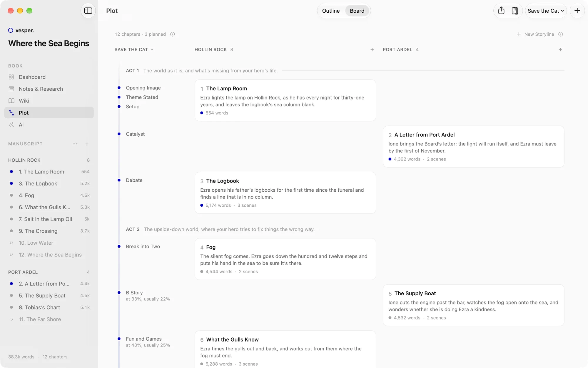Open 12. Where the Sea Begins chapter
This screenshot has height=368, width=588.
click(49, 255)
